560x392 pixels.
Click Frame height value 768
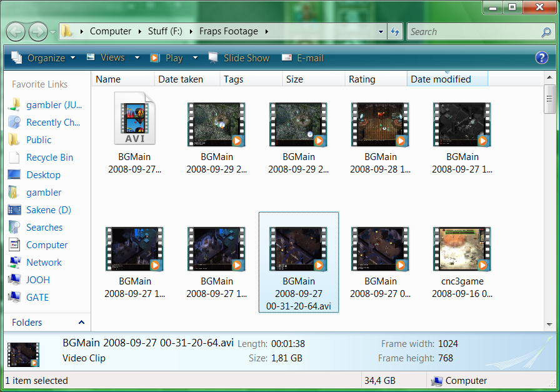pos(446,358)
